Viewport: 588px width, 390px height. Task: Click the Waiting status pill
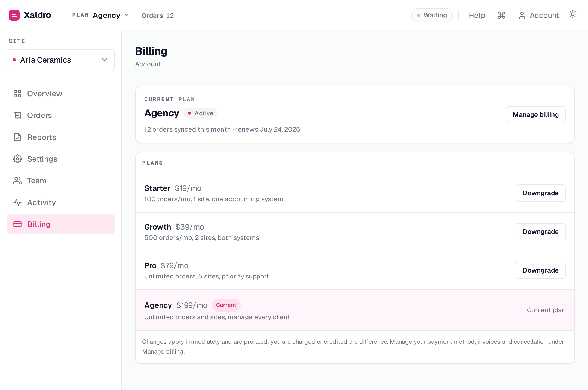(432, 15)
